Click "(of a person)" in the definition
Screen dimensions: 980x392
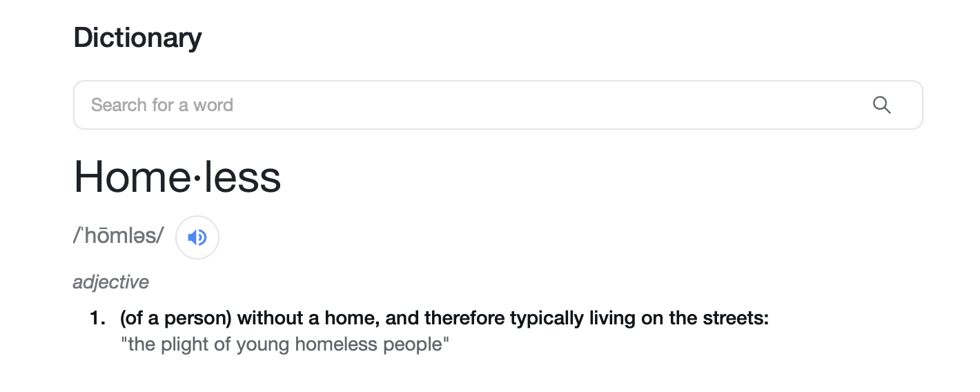click(175, 319)
